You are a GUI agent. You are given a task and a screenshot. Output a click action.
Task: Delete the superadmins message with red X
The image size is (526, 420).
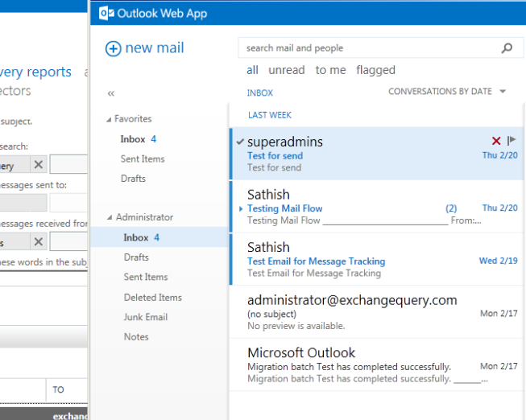tap(496, 141)
